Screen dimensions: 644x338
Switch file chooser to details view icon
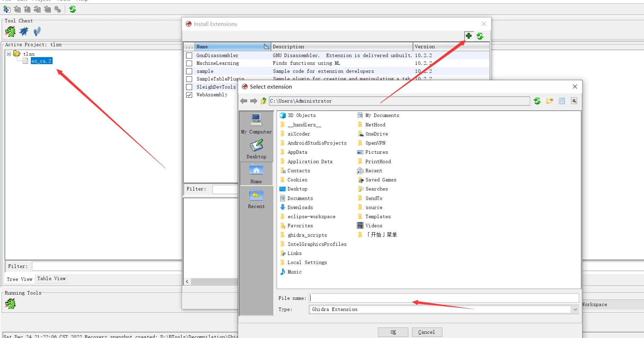[x=562, y=101]
